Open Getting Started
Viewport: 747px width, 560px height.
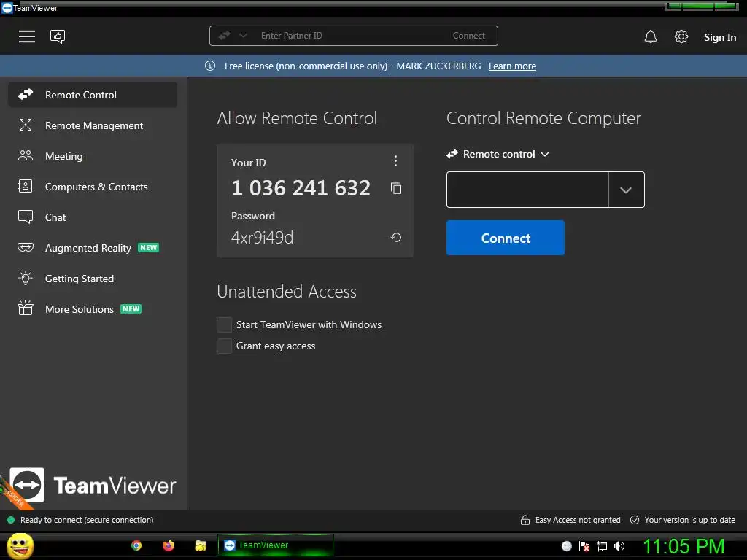[x=93, y=279]
